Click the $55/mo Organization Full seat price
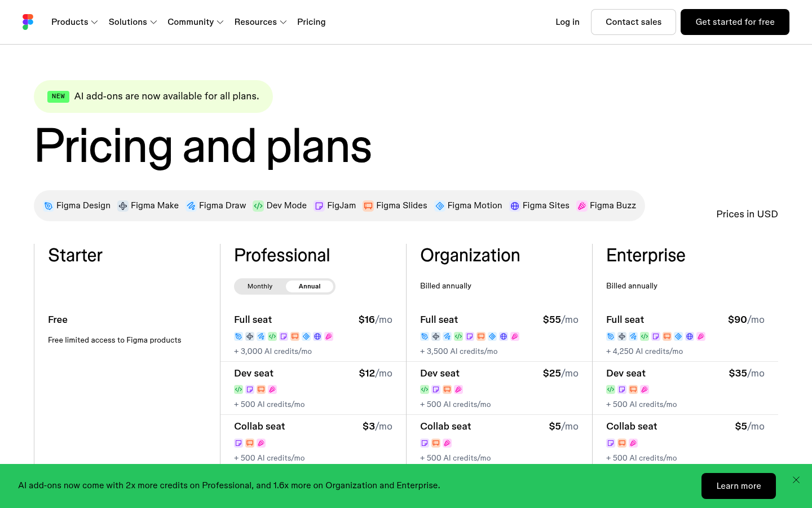 (561, 319)
